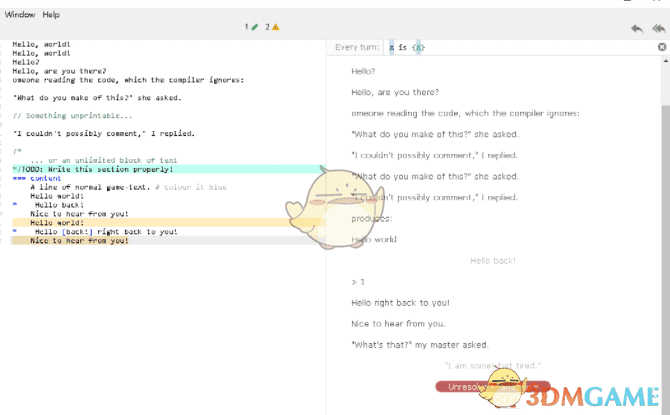Viewport: 670px width, 415px height.
Task: Open the Help menu
Action: (51, 15)
